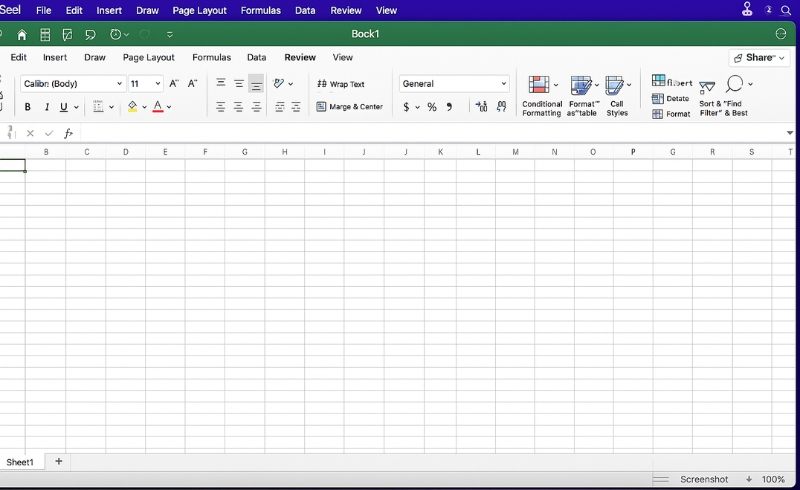800x490 pixels.
Task: Toggle italic formatting
Action: (46, 107)
